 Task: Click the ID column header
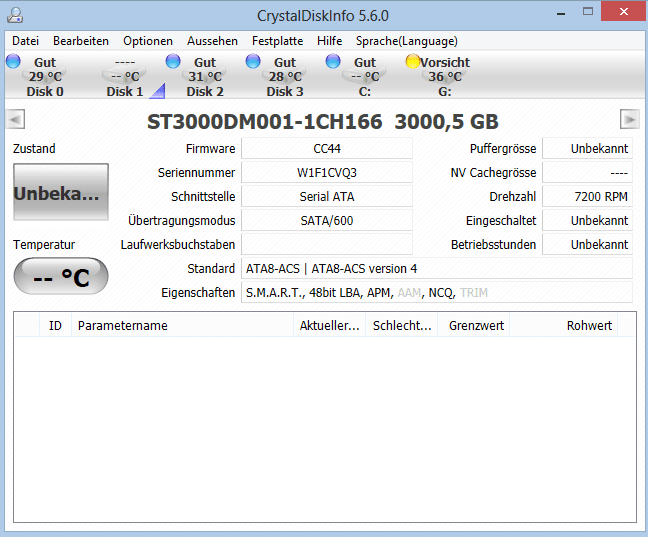pyautogui.click(x=55, y=325)
